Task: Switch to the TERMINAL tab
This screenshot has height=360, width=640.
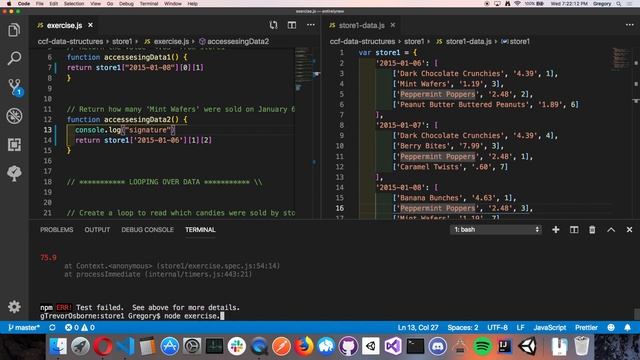Action: coord(200,230)
